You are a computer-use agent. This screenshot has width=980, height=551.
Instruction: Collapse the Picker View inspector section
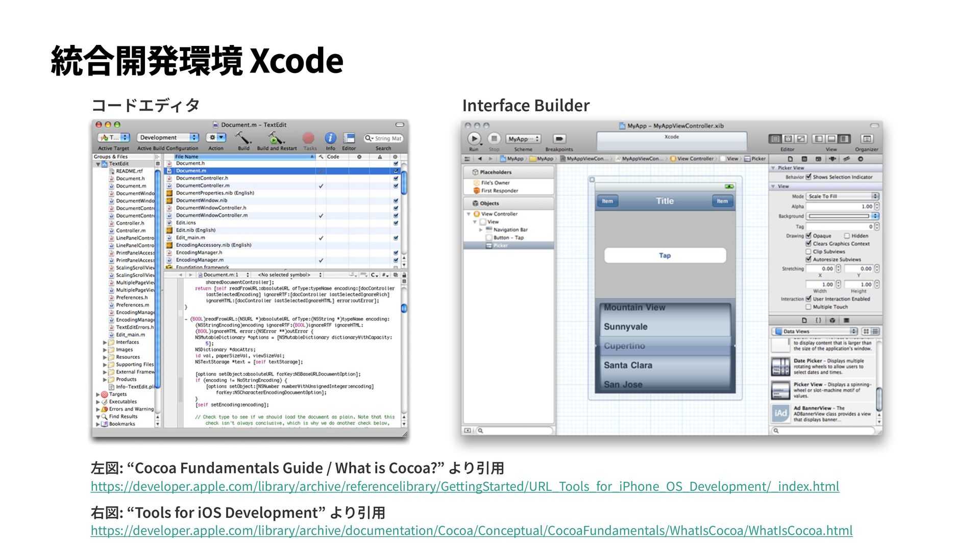pos(773,168)
